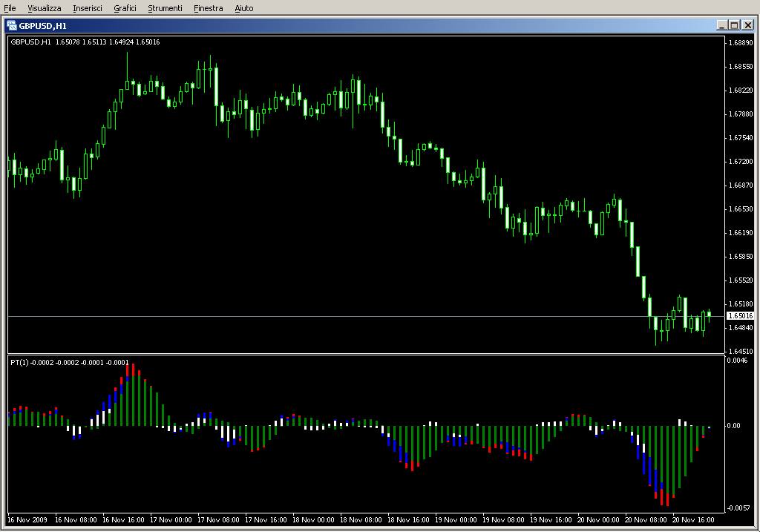Click the GBPUSD,H1 title bar text
Image resolution: width=760 pixels, height=532 pixels.
click(42, 26)
